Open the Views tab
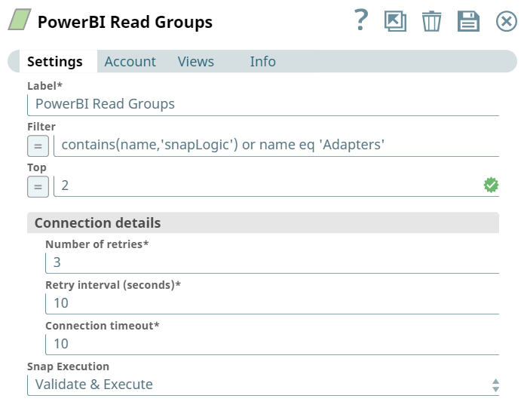524x420 pixels. (196, 62)
